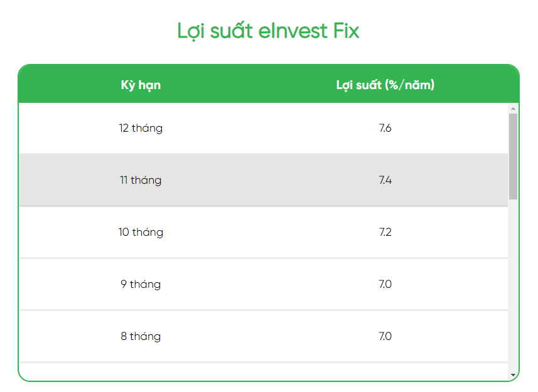Click the Kỳ hạn column header
Viewport: 538px width, 392px height.
tap(141, 85)
